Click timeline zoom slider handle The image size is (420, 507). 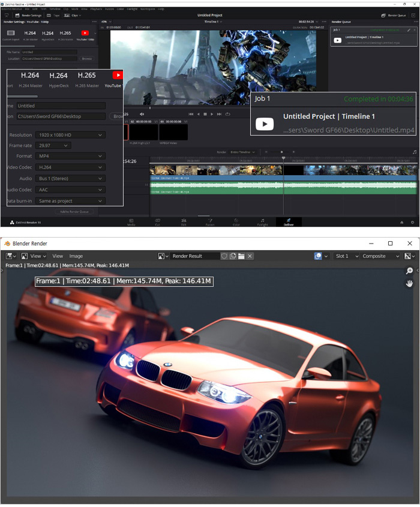(x=281, y=152)
